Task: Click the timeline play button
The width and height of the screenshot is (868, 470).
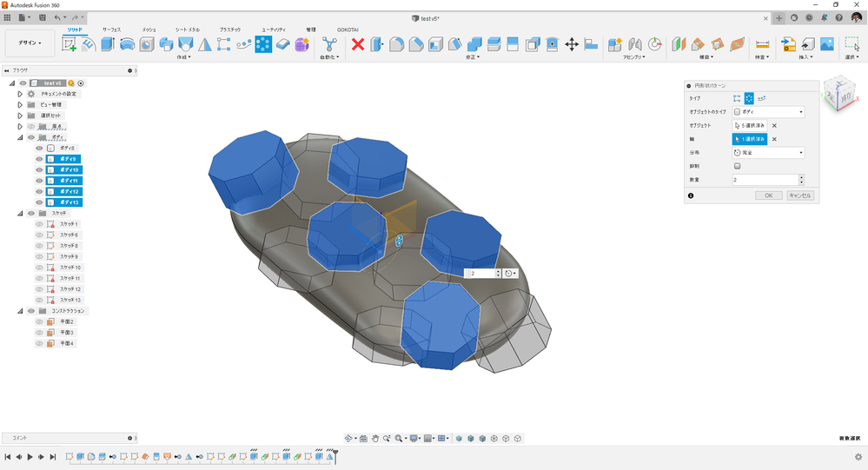Action: click(x=30, y=457)
